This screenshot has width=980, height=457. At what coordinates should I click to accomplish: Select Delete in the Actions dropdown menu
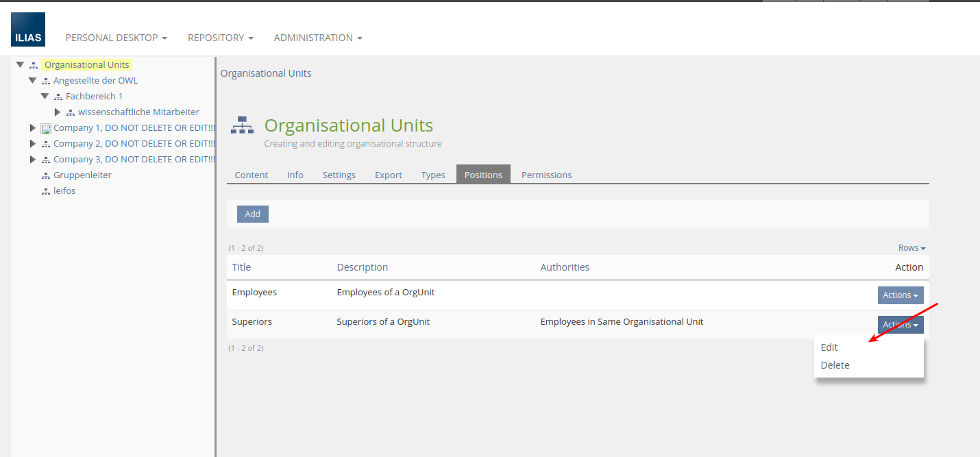pos(835,365)
